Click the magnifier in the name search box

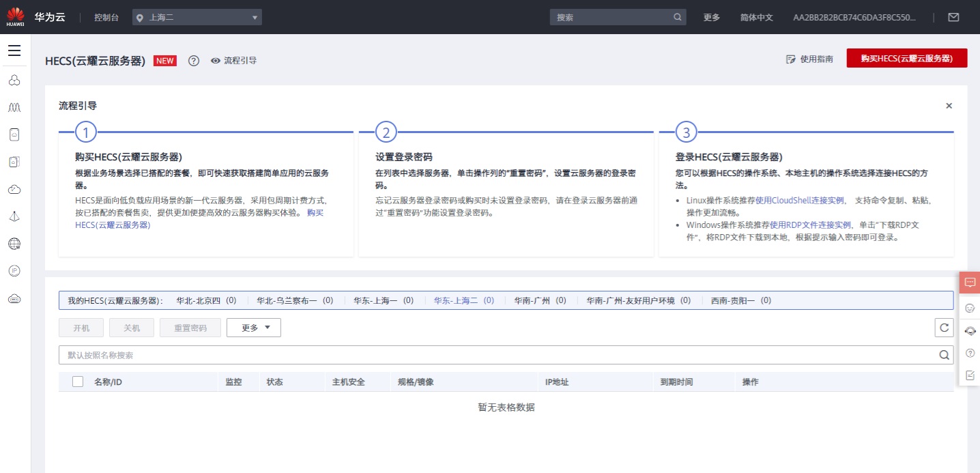(x=944, y=355)
